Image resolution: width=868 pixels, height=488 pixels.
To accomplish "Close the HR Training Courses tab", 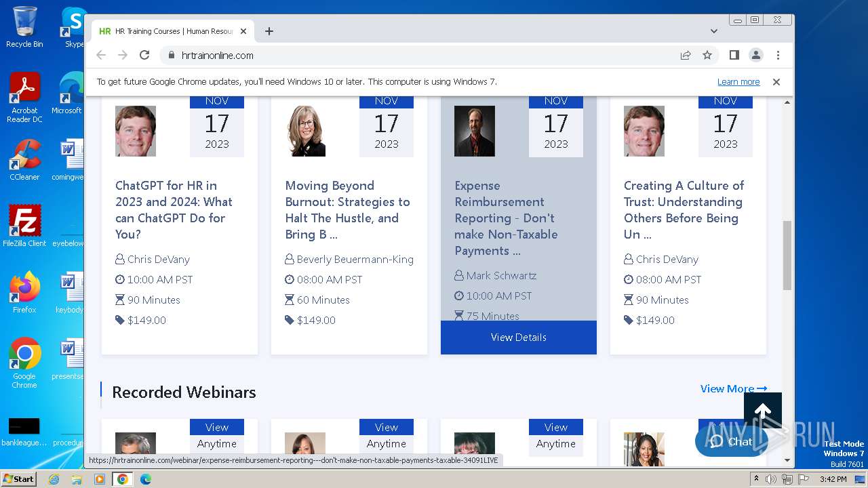I will [243, 31].
